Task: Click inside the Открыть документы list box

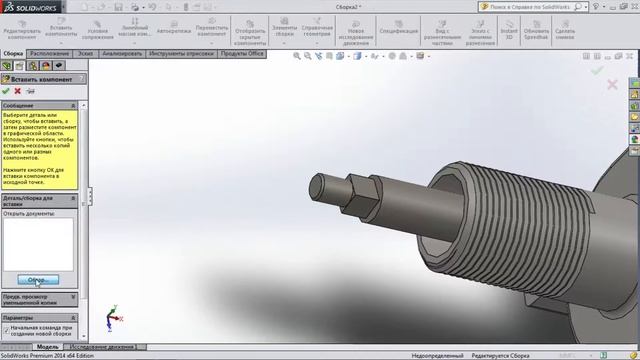Action: pos(38,244)
